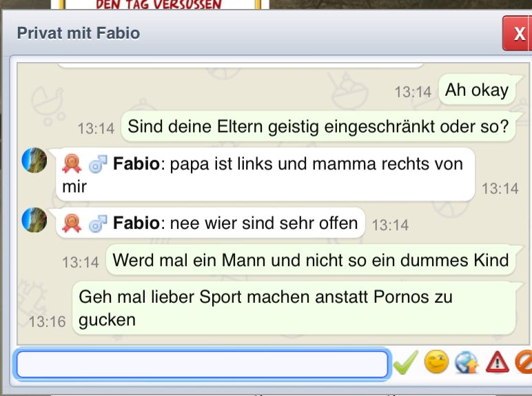Image resolution: width=532 pixels, height=396 pixels.
Task: Select the 'Geh mal lieber Sport' message bubble
Action: click(294, 308)
